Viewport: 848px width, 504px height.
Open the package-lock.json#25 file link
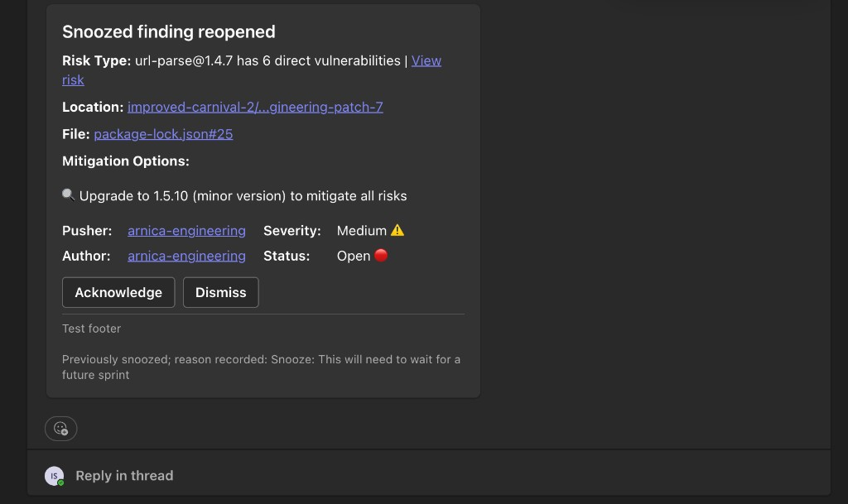point(163,134)
